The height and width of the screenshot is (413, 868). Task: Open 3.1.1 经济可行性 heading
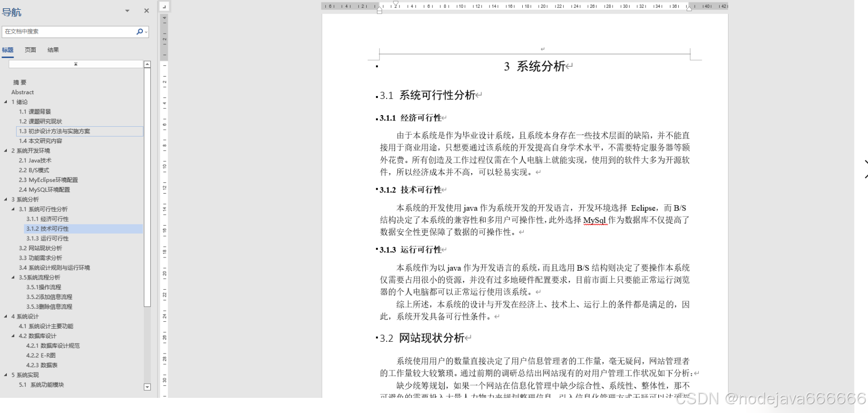(x=48, y=219)
